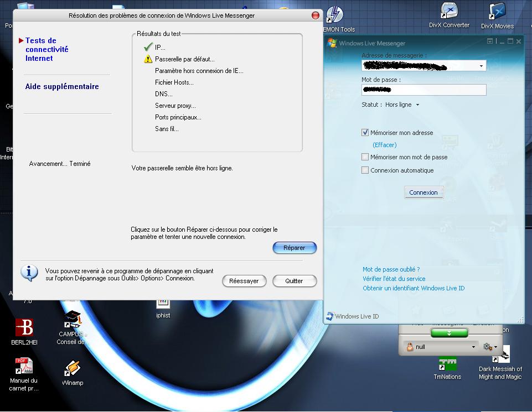Select Tests de connectivité Internet section
Image resolution: width=532 pixels, height=412 pixels.
coord(47,49)
